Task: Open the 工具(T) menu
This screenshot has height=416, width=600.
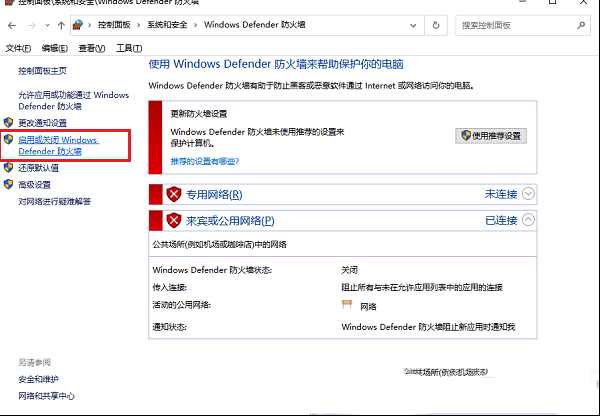Action: pos(129,48)
